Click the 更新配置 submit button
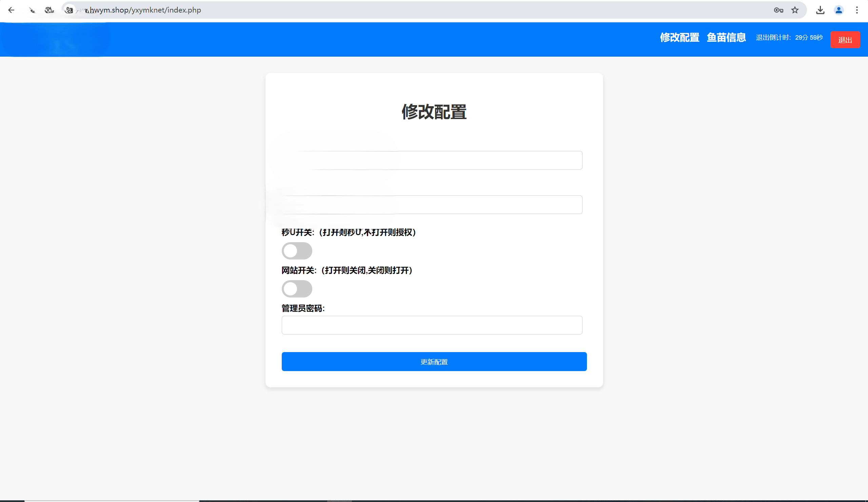Screen dimensions: 868x502 [x=434, y=362]
